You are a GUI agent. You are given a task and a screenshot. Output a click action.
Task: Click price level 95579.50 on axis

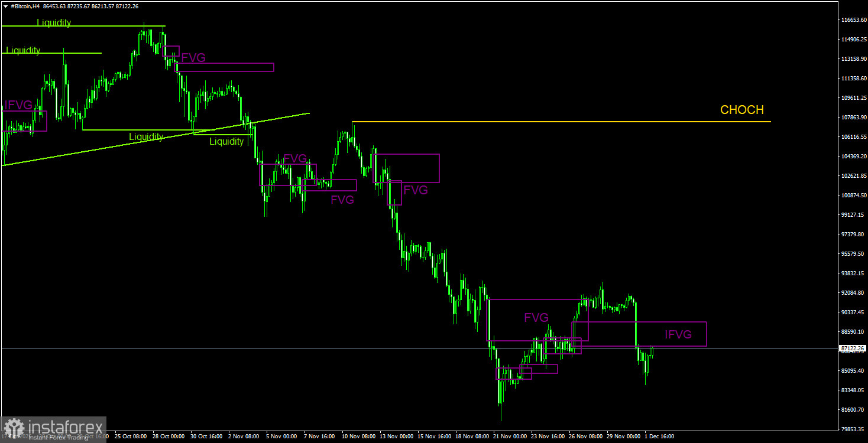click(x=853, y=254)
